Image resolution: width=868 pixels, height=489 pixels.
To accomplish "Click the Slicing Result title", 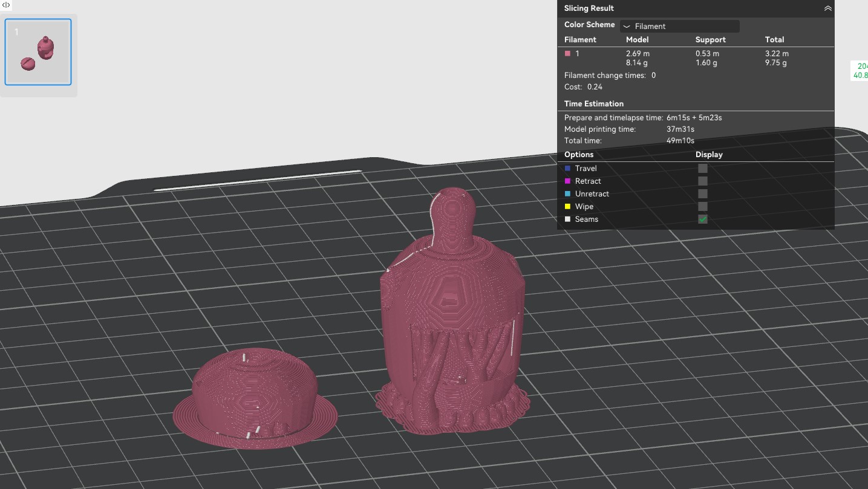I will [589, 8].
